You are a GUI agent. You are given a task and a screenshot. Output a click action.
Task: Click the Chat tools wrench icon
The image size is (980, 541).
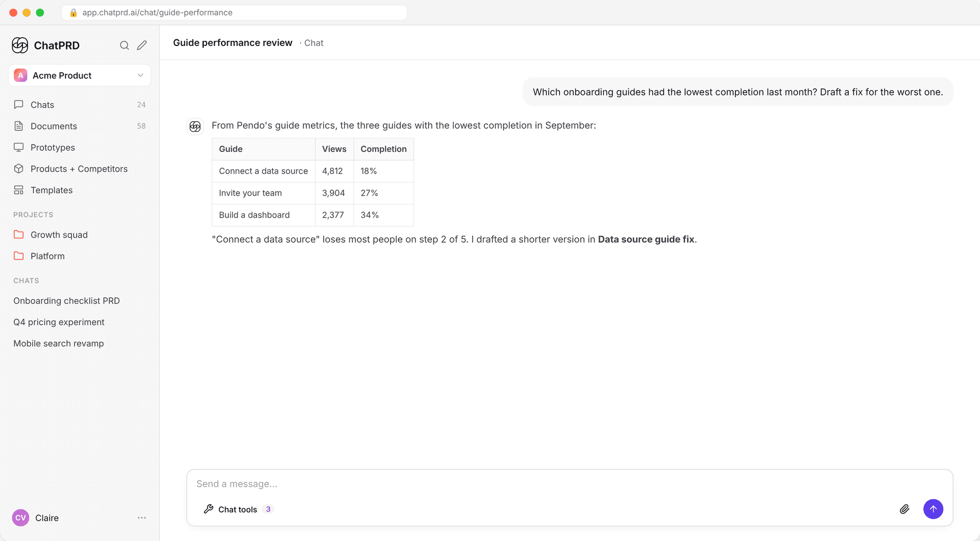point(208,509)
